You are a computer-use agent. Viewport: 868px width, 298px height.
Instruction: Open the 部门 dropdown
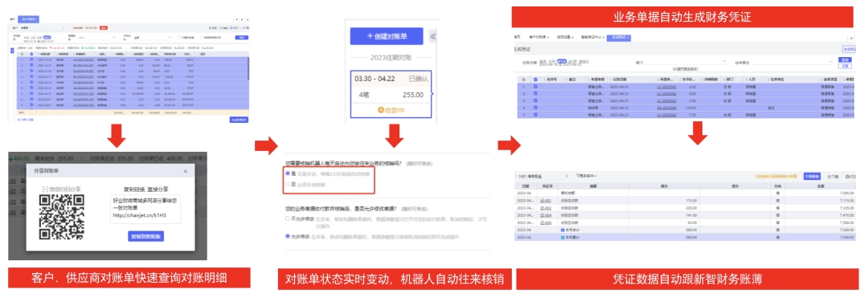tap(686, 62)
